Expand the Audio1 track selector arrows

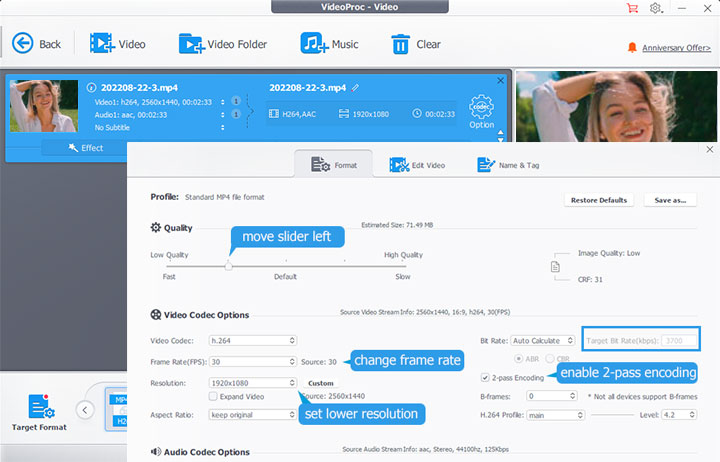[223, 115]
